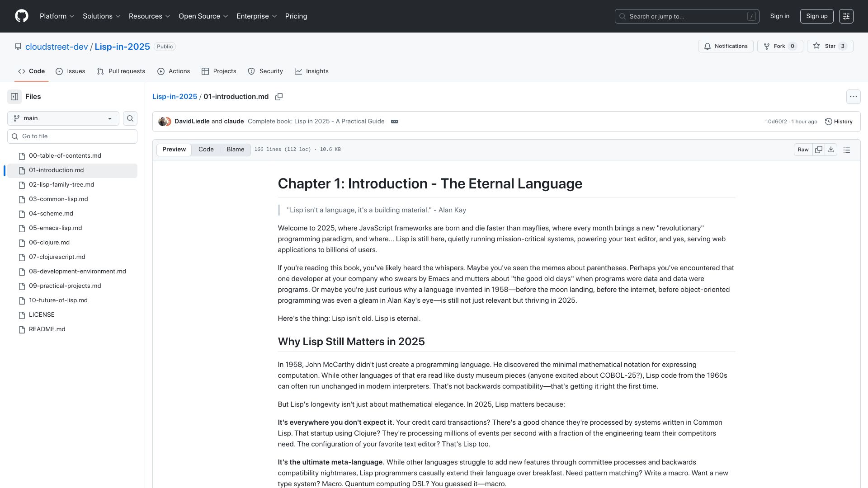Open the Insights tab
This screenshot has height=488, width=868.
point(312,71)
